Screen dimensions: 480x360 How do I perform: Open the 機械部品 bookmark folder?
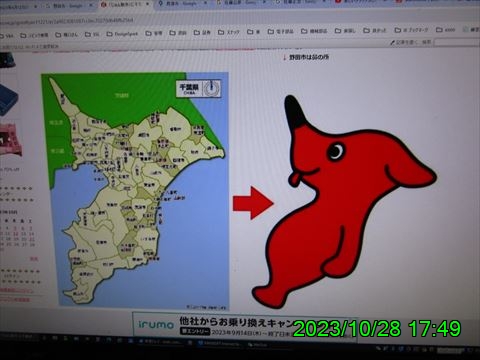point(314,31)
